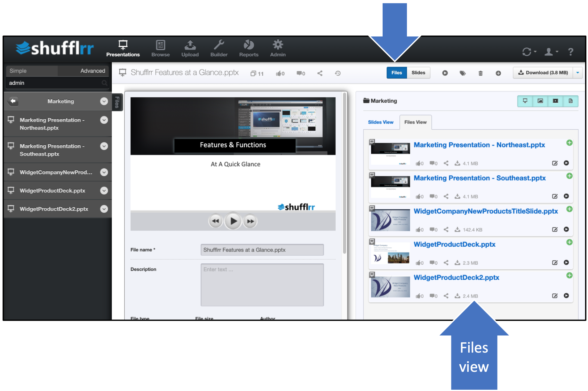Screen dimensions: 588x391
Task: Open comments for the Shufflrr Features presentation
Action: click(300, 74)
